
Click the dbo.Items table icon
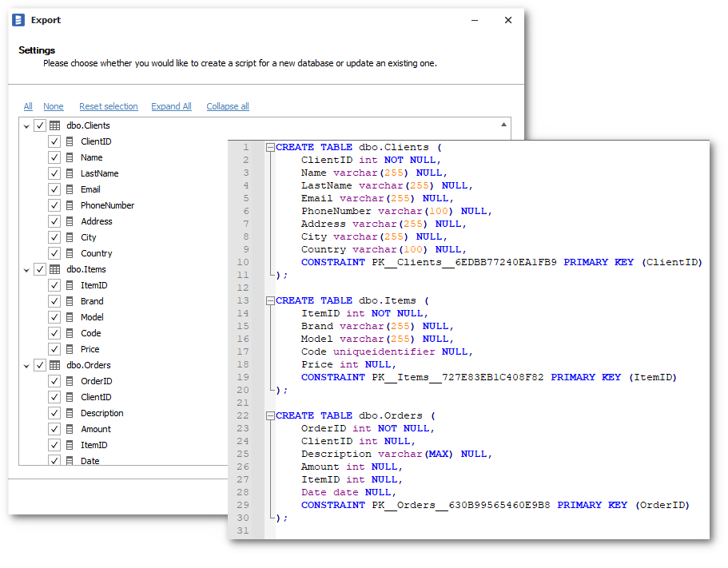click(x=54, y=269)
